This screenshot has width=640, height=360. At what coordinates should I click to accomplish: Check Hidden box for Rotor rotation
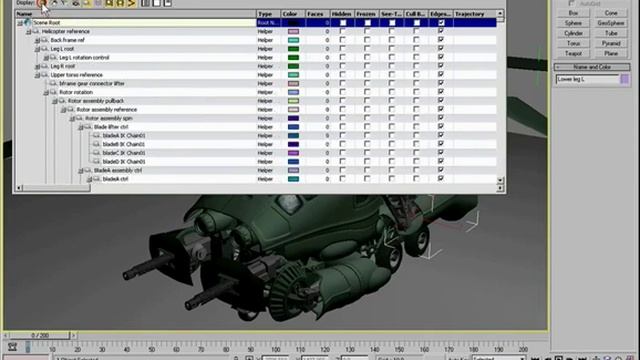(x=342, y=92)
